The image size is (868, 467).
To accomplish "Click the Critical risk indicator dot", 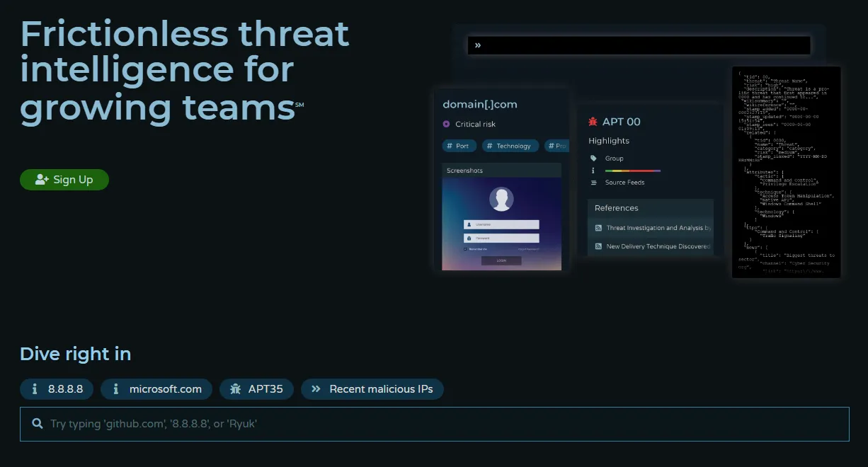I will pyautogui.click(x=445, y=123).
